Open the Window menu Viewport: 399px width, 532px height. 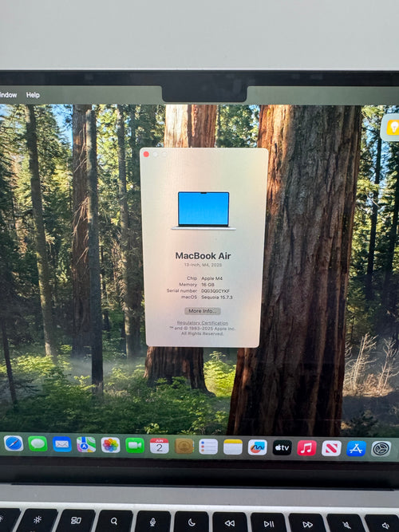(x=8, y=95)
